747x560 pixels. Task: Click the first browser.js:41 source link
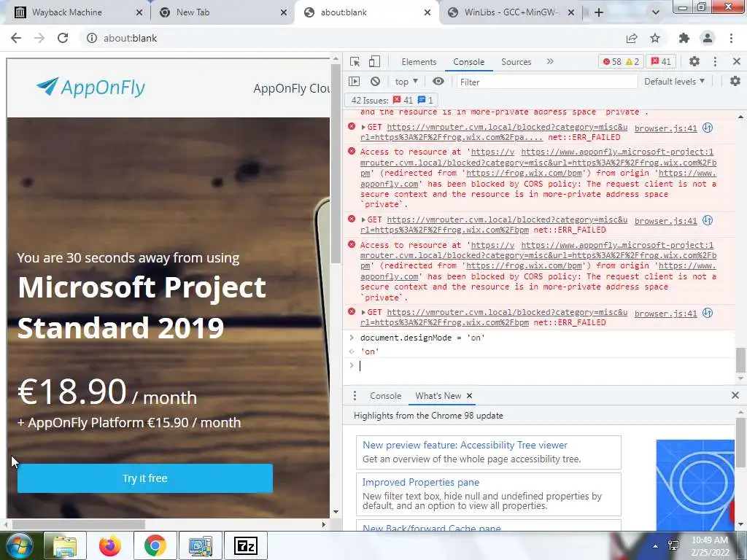click(665, 128)
